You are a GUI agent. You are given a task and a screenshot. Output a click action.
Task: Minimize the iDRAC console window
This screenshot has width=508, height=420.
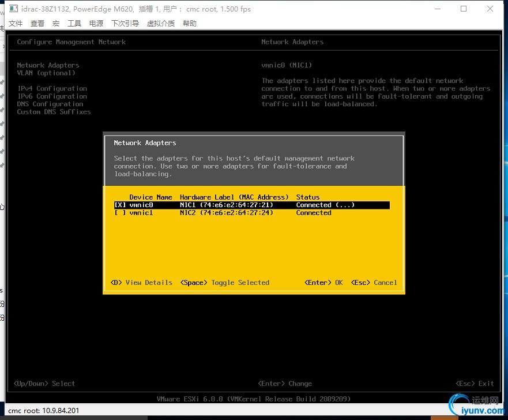pos(438,9)
